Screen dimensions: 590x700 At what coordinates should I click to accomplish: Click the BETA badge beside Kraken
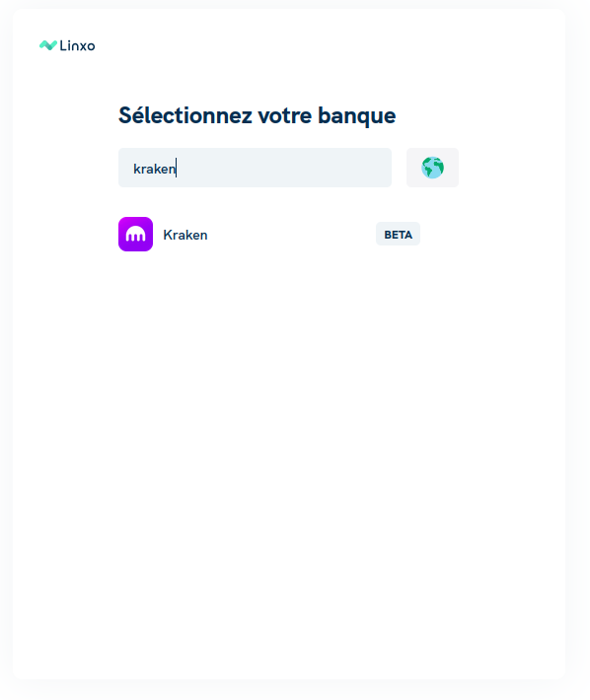398,234
